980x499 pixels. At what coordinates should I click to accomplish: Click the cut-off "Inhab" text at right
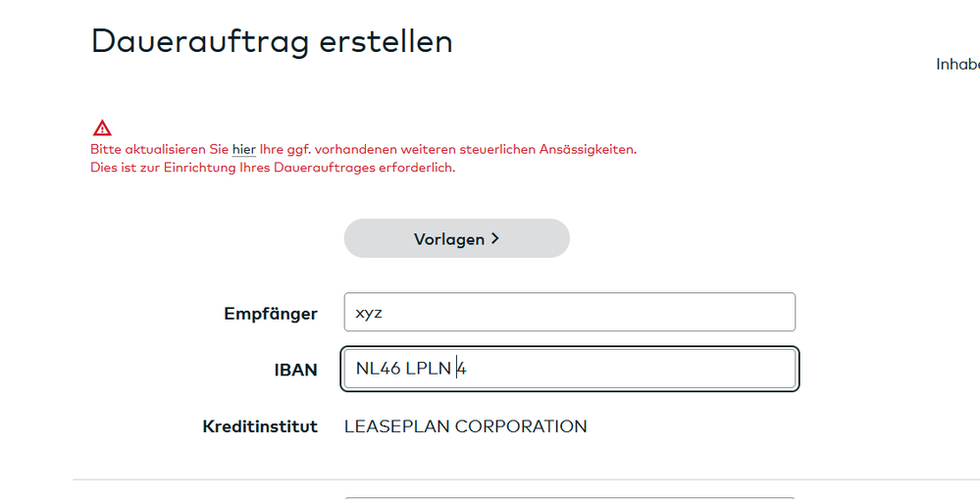tap(957, 64)
